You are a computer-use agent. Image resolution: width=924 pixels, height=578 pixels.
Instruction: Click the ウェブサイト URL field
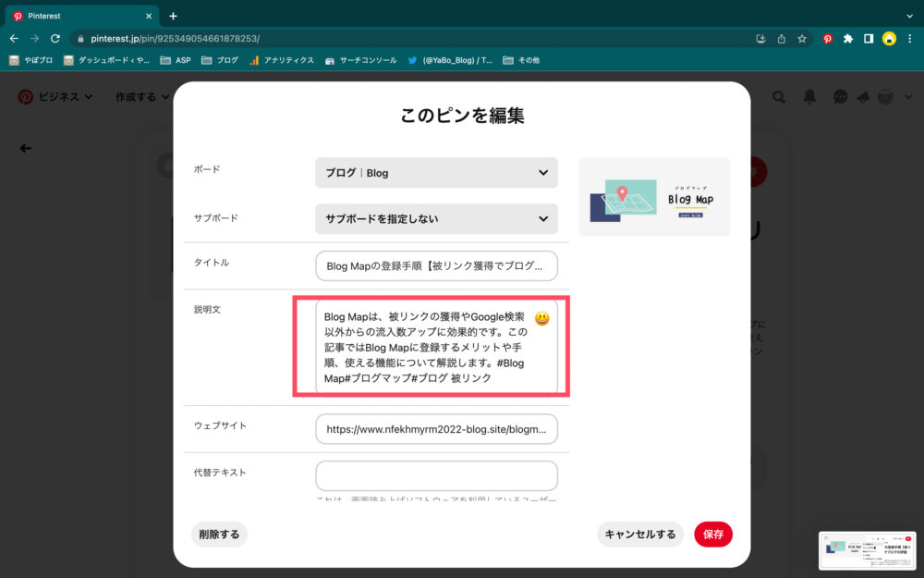pyautogui.click(x=437, y=429)
